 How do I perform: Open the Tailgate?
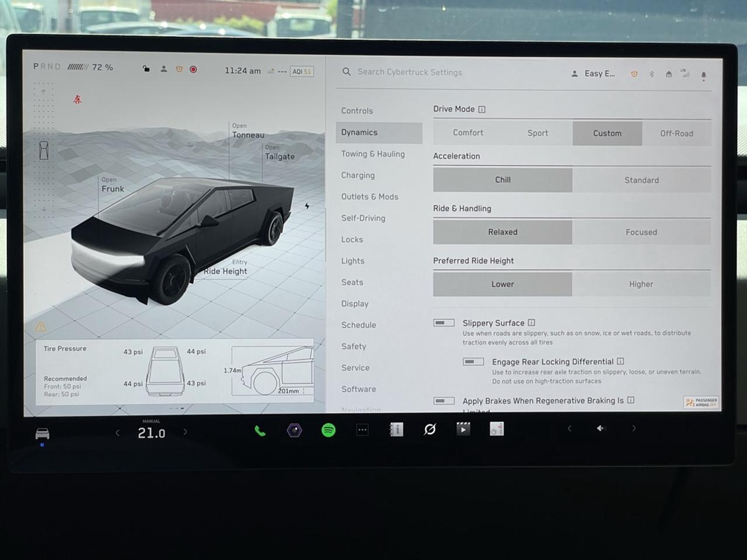tap(280, 152)
